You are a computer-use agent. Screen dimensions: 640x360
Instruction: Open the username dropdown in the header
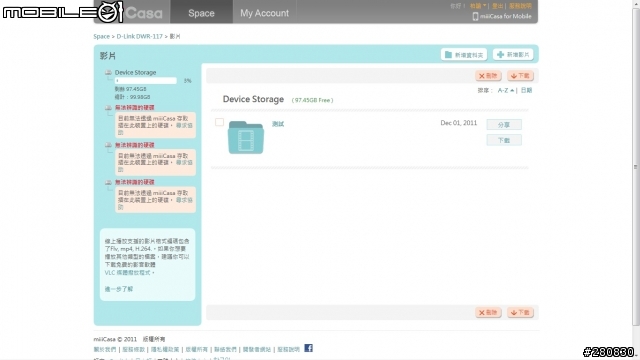tap(478, 6)
